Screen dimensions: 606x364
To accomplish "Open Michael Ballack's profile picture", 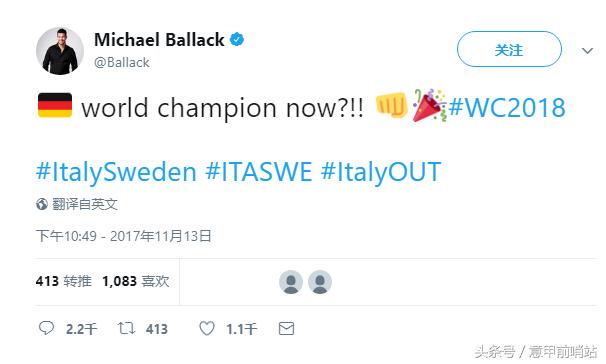I will pyautogui.click(x=60, y=51).
